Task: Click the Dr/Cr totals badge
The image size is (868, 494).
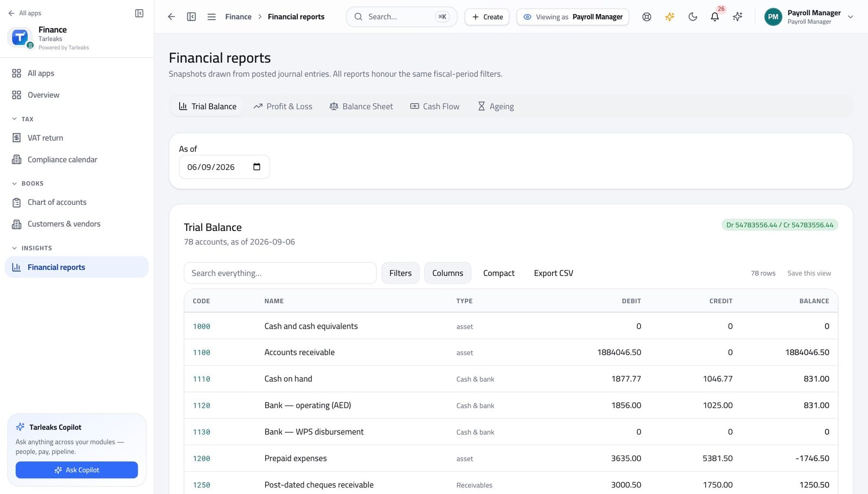Action: point(780,225)
